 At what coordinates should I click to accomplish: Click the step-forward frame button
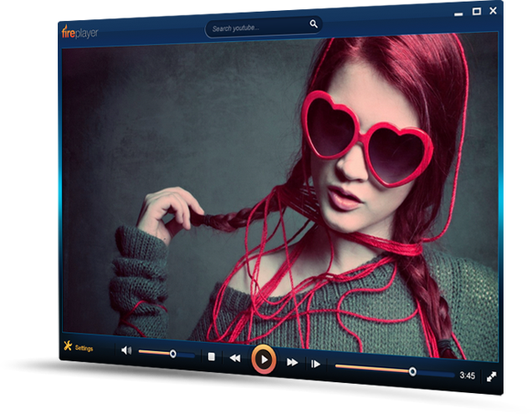315,363
